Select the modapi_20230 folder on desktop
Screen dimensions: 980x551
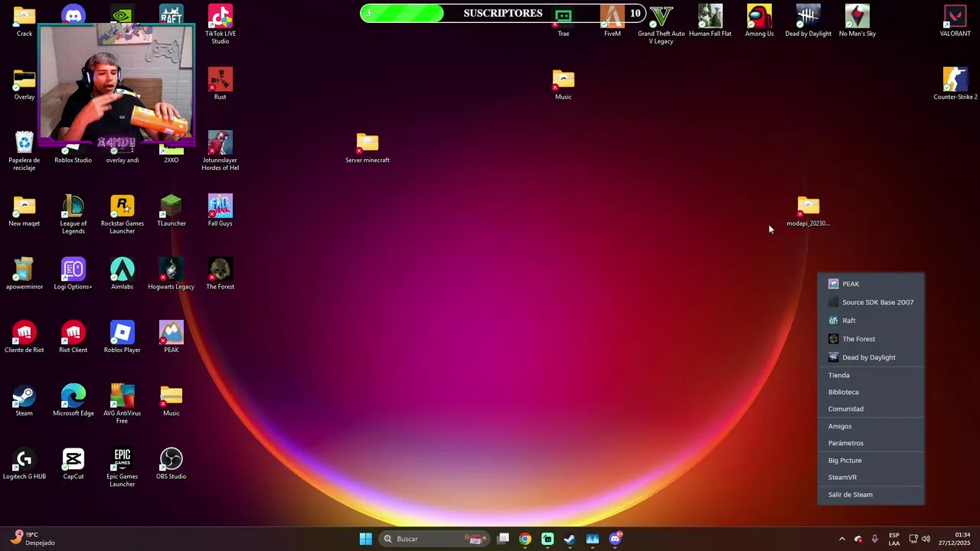pos(808,210)
